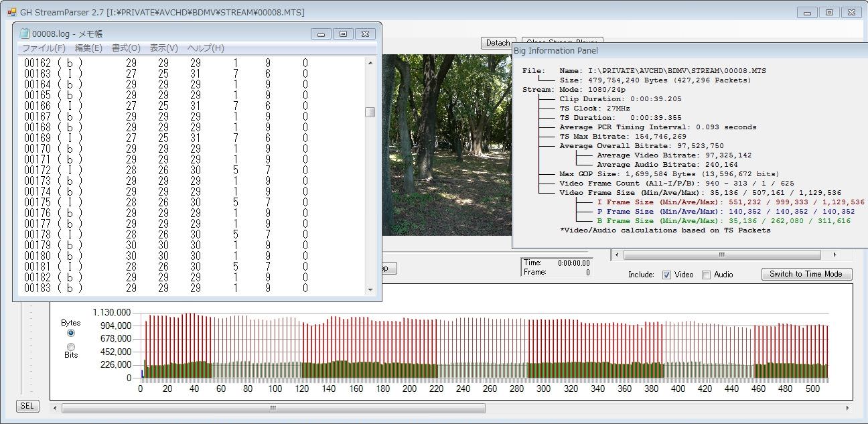
Task: Minimize the GH StreamParser window
Action: pyautogui.click(x=808, y=12)
